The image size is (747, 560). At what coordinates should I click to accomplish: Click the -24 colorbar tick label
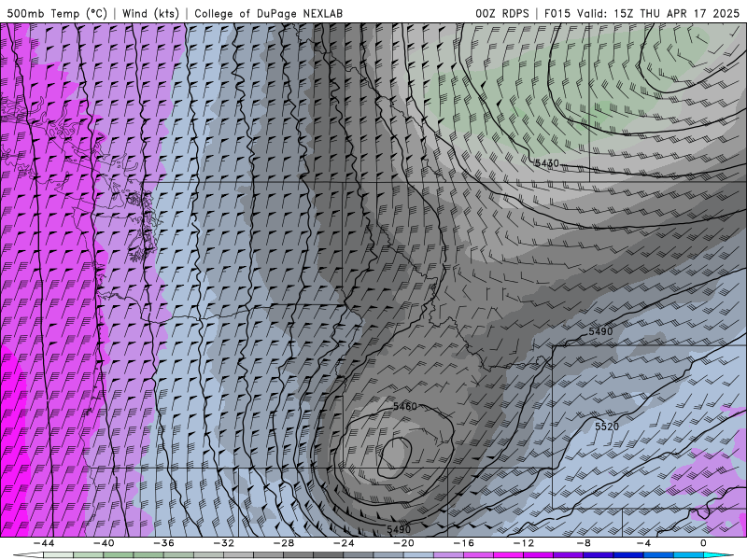[x=344, y=543]
